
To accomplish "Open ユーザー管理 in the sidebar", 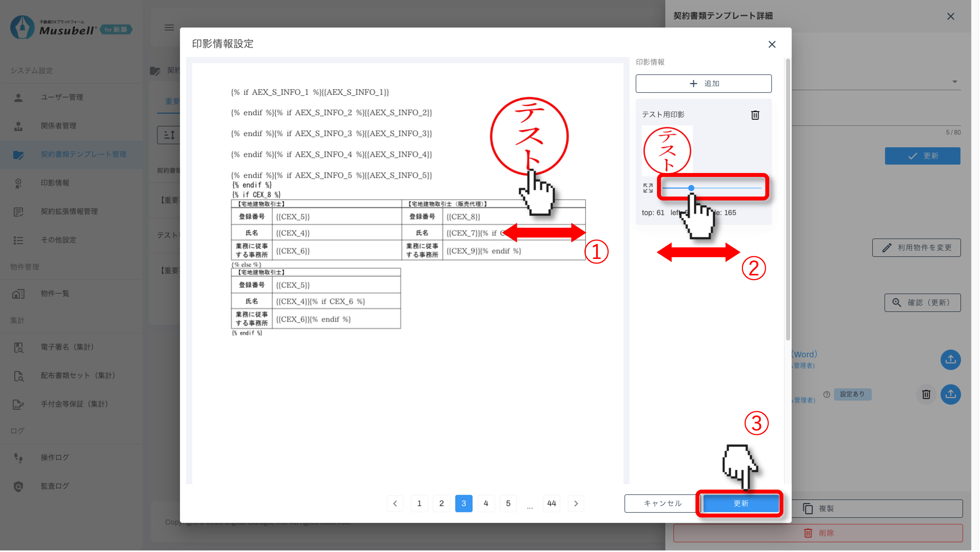I will (62, 97).
